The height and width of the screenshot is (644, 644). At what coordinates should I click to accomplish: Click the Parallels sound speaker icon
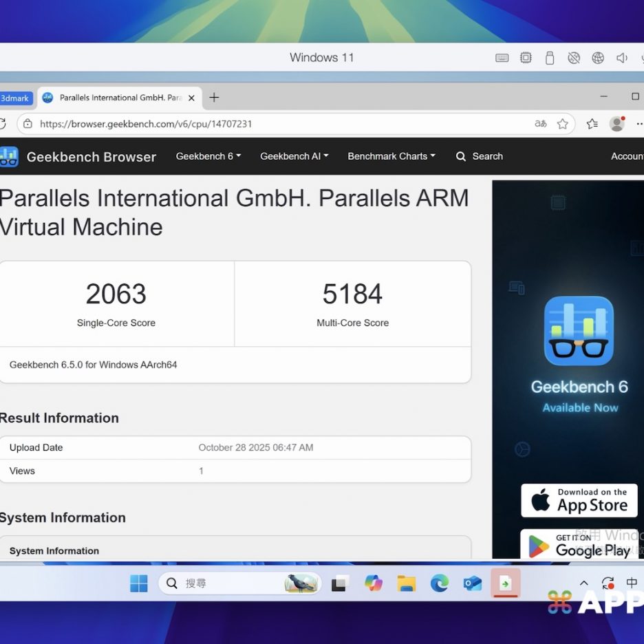coord(622,58)
